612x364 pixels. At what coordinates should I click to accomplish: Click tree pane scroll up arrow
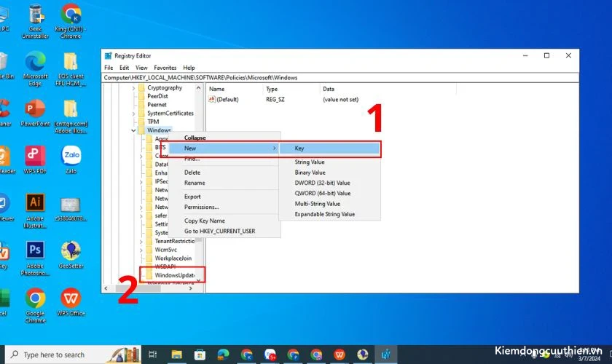(x=198, y=88)
